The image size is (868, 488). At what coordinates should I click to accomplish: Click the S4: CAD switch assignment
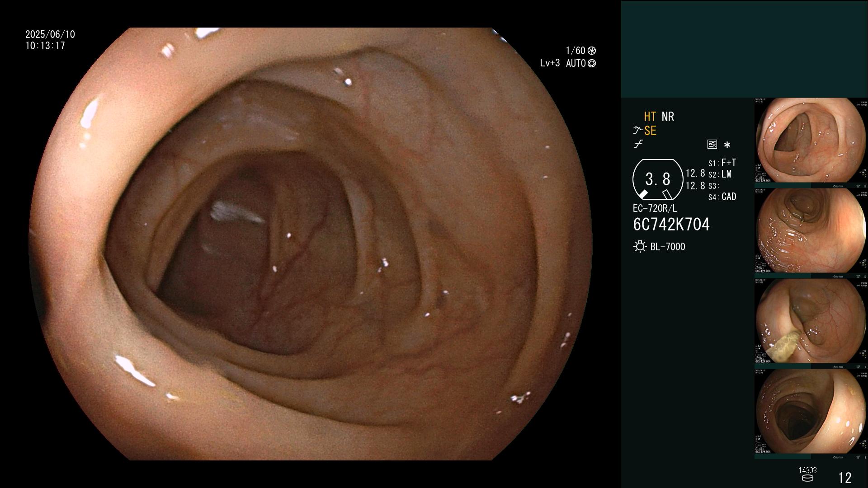pos(722,197)
